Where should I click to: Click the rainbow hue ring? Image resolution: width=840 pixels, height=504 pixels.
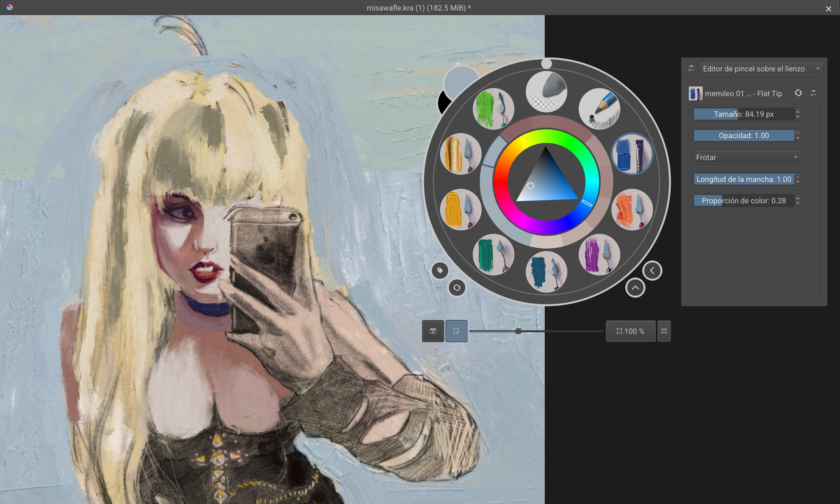coord(546,136)
